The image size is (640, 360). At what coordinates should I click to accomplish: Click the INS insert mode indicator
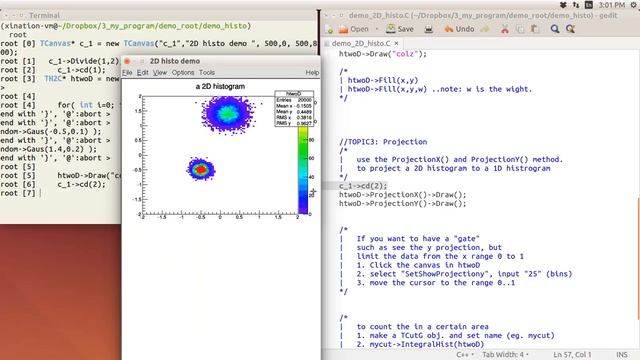(622, 355)
